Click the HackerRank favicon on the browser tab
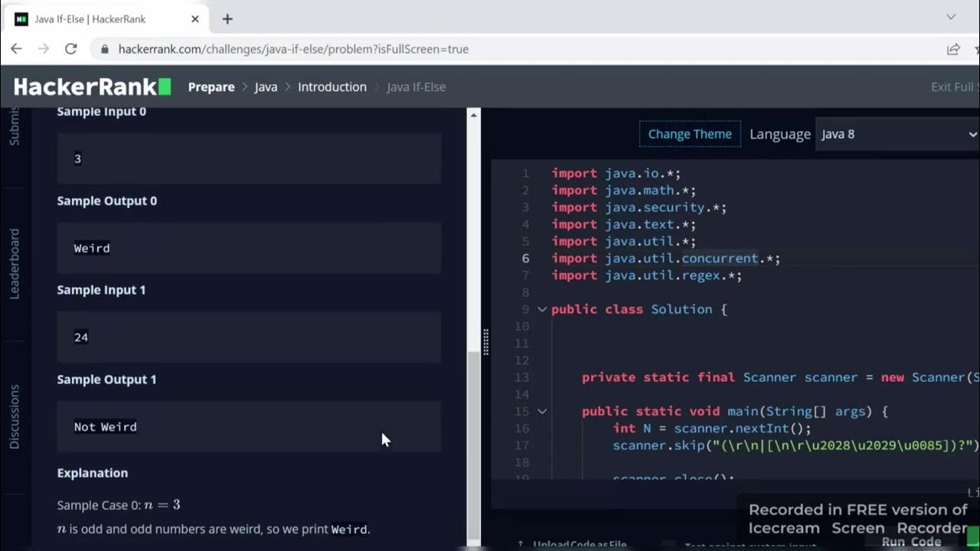Image resolution: width=980 pixels, height=551 pixels. tap(21, 19)
